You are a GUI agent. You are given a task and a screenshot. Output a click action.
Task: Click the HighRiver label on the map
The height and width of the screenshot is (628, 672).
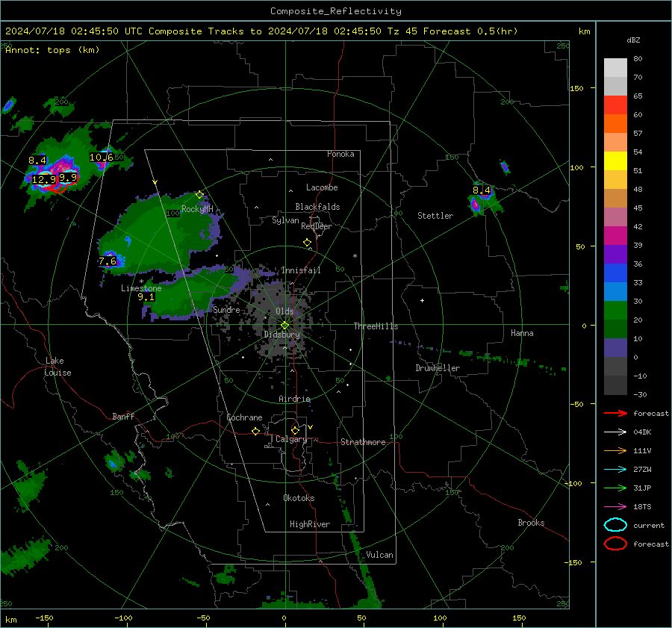click(x=310, y=524)
